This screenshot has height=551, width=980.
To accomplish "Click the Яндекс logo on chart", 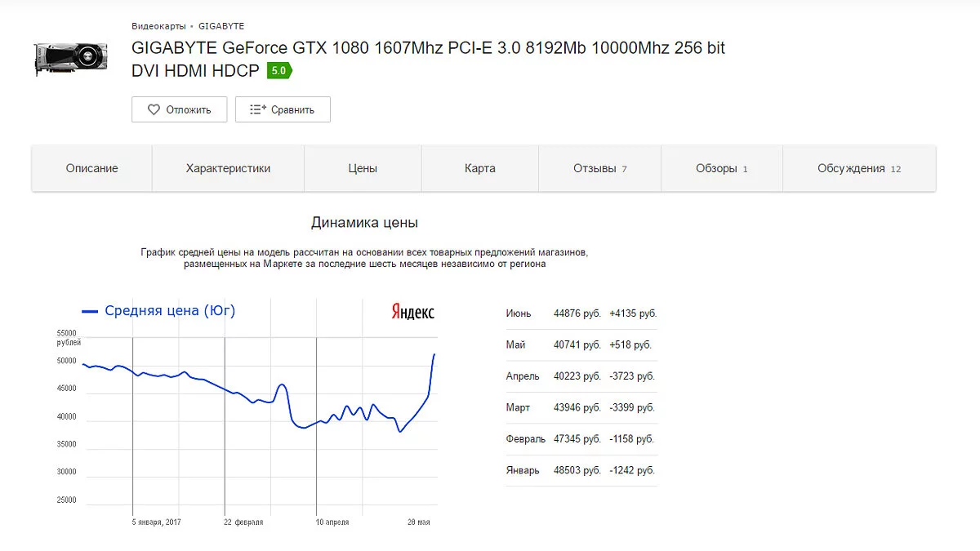I will pyautogui.click(x=412, y=312).
